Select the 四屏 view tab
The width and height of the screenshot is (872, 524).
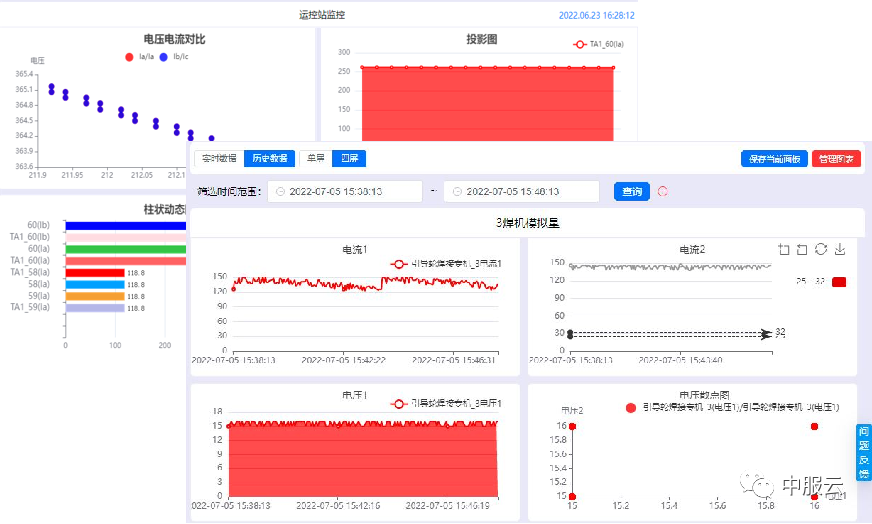(x=349, y=159)
